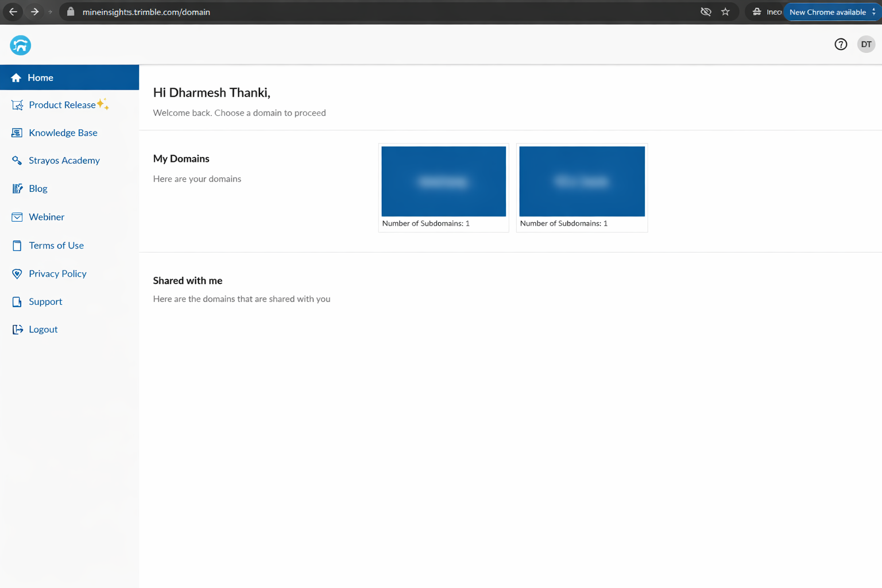Click the Logout icon in sidebar
The height and width of the screenshot is (588, 882).
coord(17,330)
